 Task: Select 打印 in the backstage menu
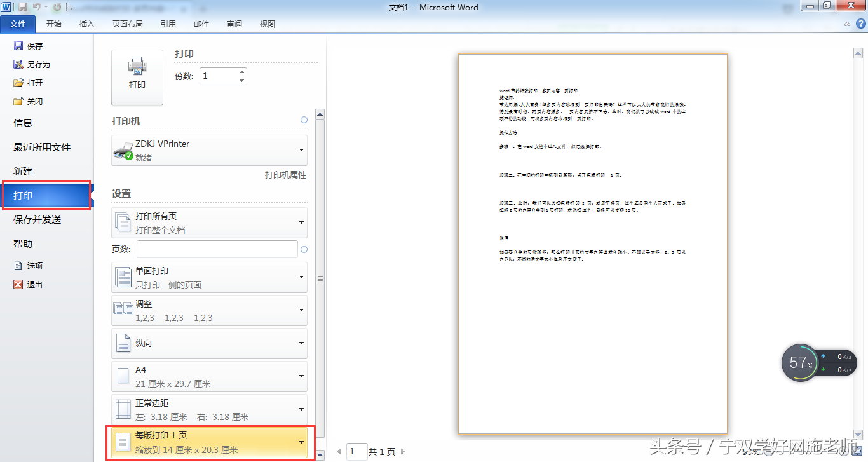pyautogui.click(x=46, y=195)
